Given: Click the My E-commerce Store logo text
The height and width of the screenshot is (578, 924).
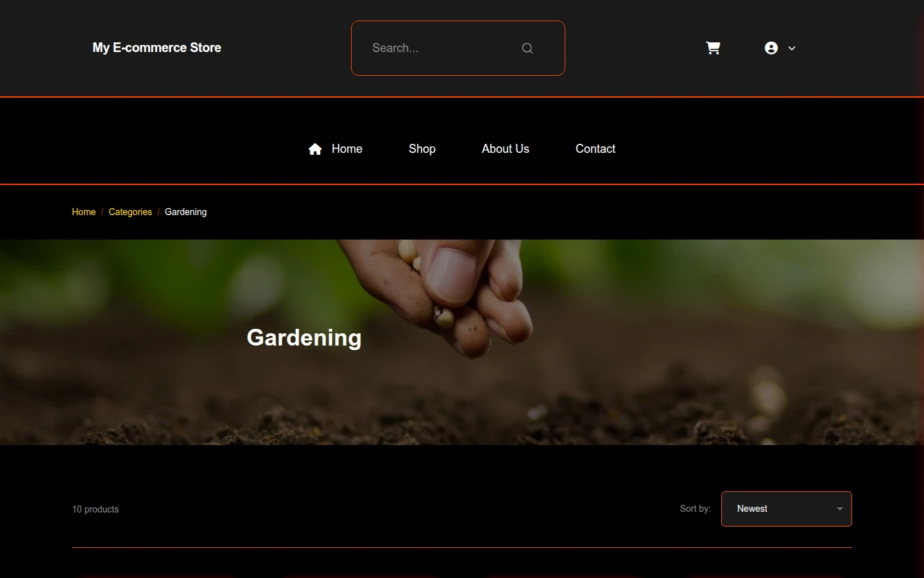Looking at the screenshot, I should click(157, 48).
